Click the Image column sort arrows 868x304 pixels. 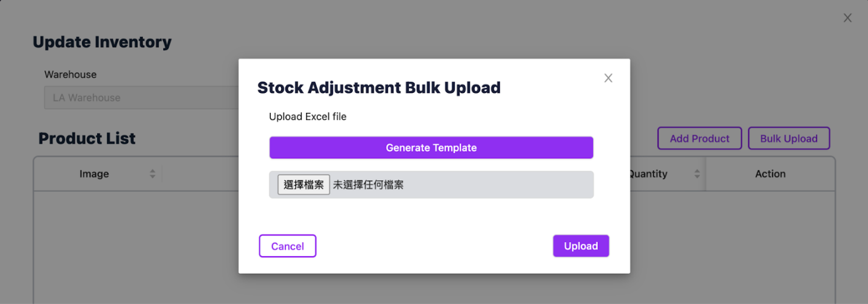[152, 174]
